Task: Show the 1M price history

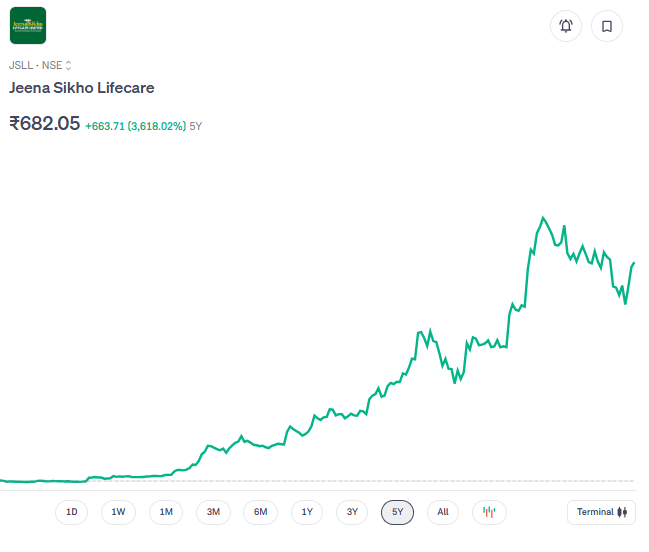Action: tap(166, 512)
